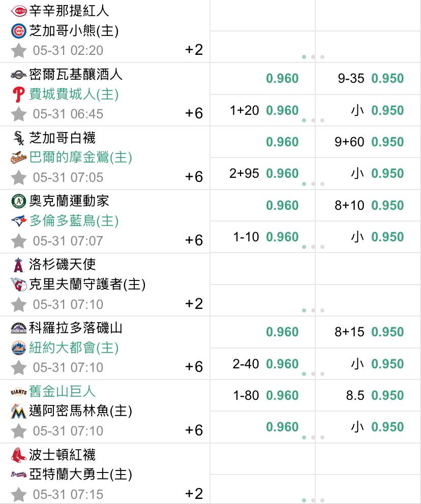
Task: Click the Boston Red Sox logo
Action: pos(19,455)
